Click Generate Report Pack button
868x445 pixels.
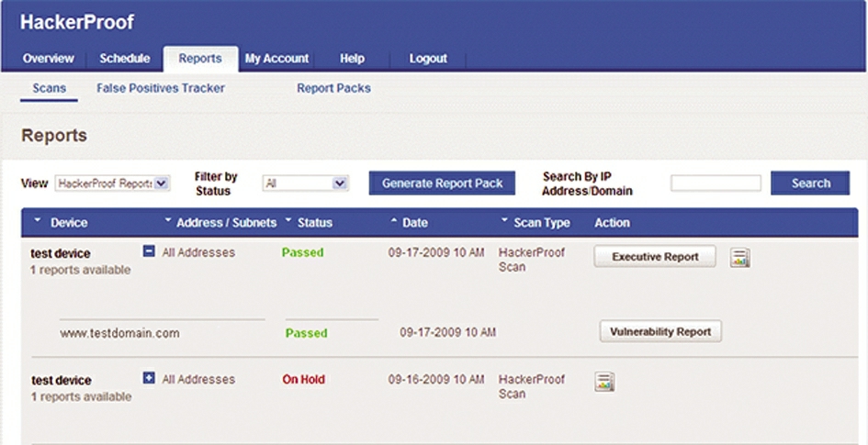click(x=443, y=184)
